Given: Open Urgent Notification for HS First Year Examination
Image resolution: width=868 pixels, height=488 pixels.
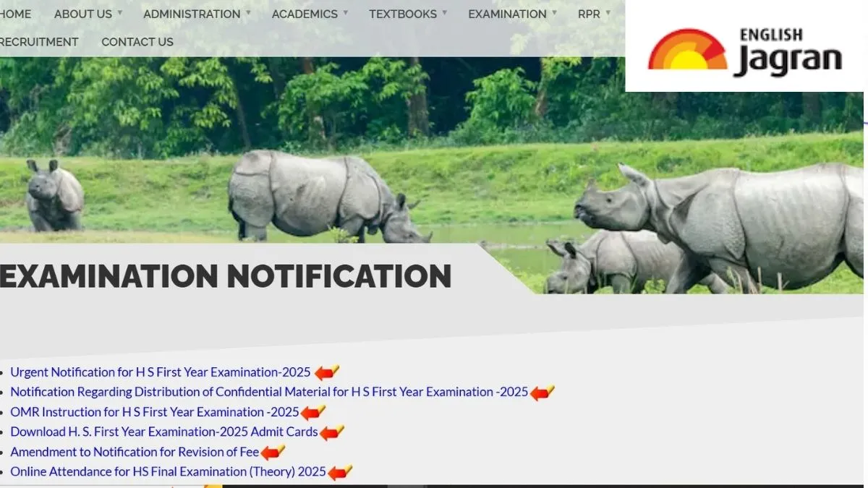Looking at the screenshot, I should (x=160, y=372).
